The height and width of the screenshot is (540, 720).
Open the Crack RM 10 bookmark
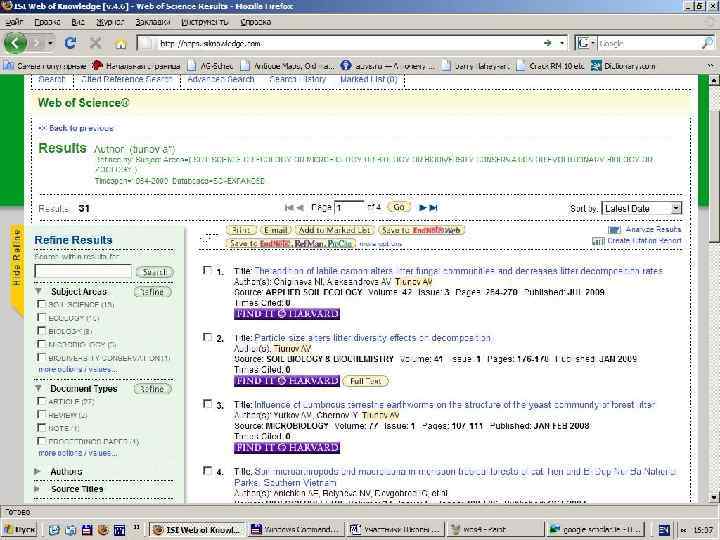[x=551, y=66]
